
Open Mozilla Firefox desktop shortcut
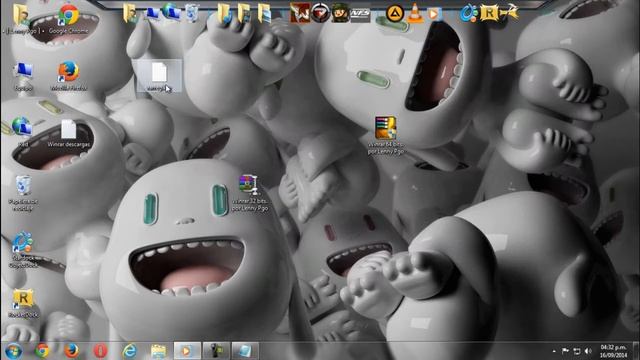69,76
